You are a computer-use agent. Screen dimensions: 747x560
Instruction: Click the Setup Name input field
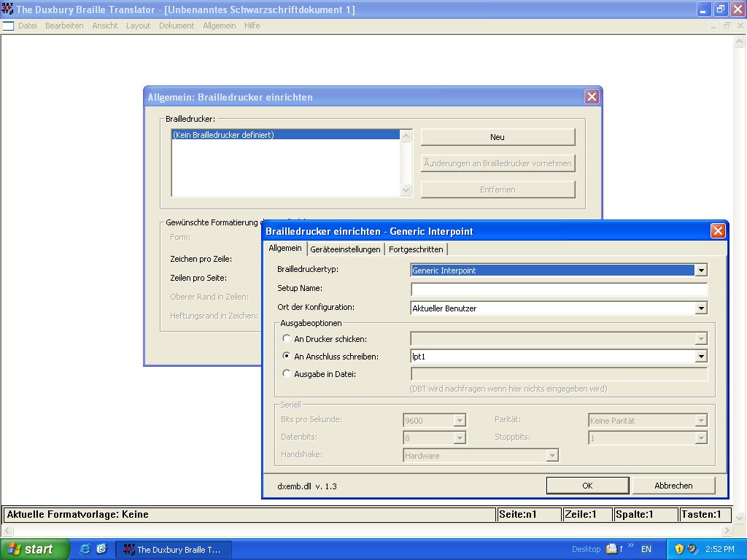click(x=559, y=289)
